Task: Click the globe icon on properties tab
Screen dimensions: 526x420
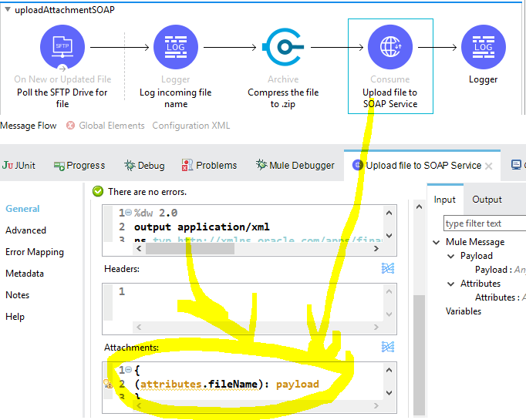Action: coord(358,165)
